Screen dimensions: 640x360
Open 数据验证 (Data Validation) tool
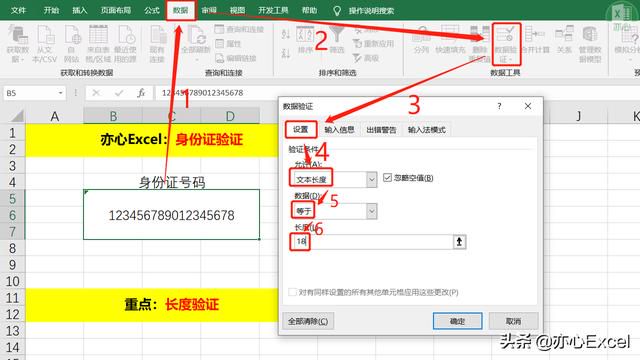[x=506, y=44]
